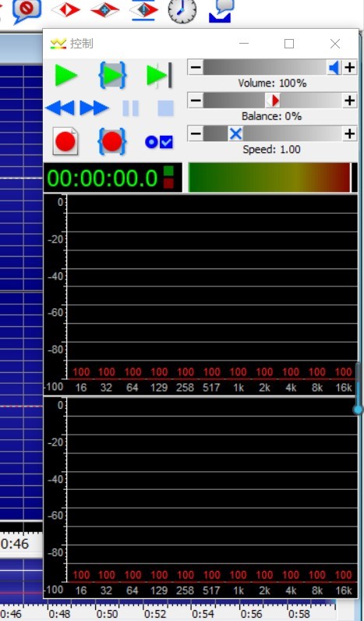
Task: Click the 00:00:00.0 time display
Action: tap(102, 178)
